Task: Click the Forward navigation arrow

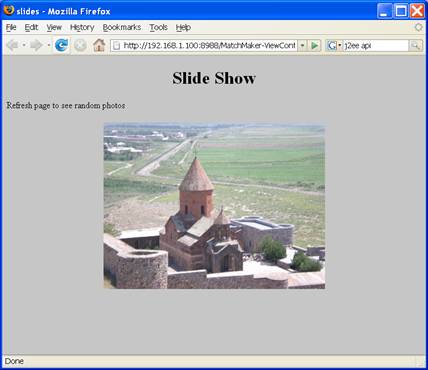Action: point(36,45)
